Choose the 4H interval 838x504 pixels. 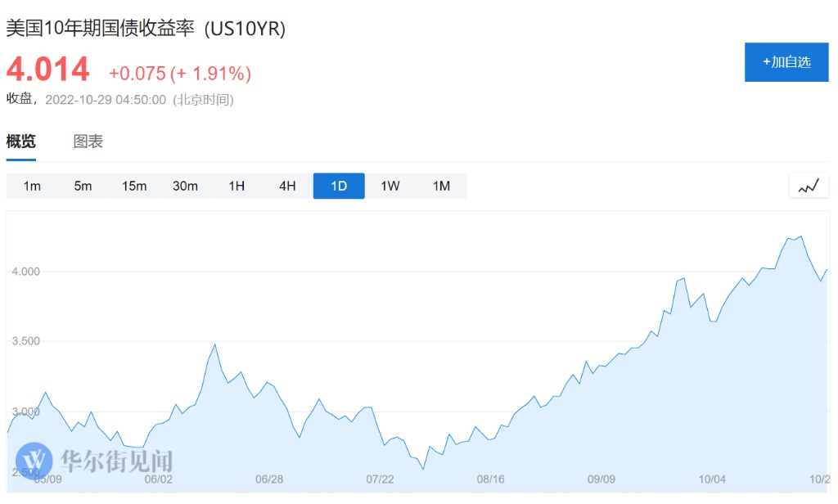point(287,186)
